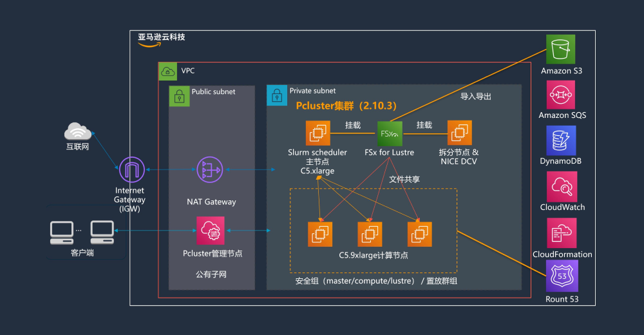Image resolution: width=644 pixels, height=335 pixels.
Task: Select the FSx for Lustre icon
Action: point(390,133)
